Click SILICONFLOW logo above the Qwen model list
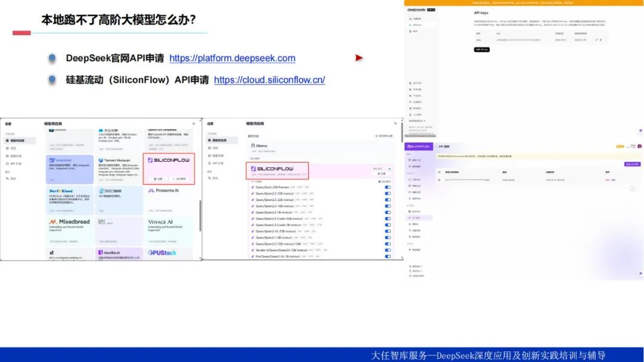This screenshot has width=644, height=362. [273, 169]
